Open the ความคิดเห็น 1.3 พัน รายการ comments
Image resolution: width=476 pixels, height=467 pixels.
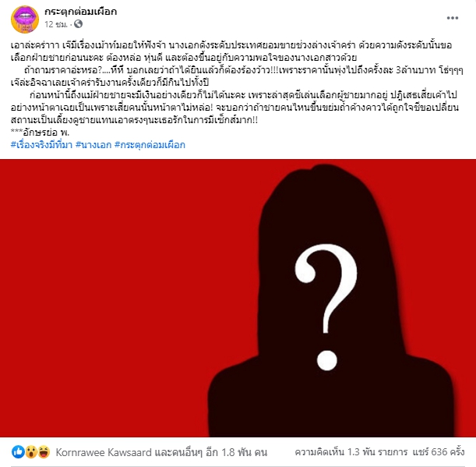coord(351,452)
